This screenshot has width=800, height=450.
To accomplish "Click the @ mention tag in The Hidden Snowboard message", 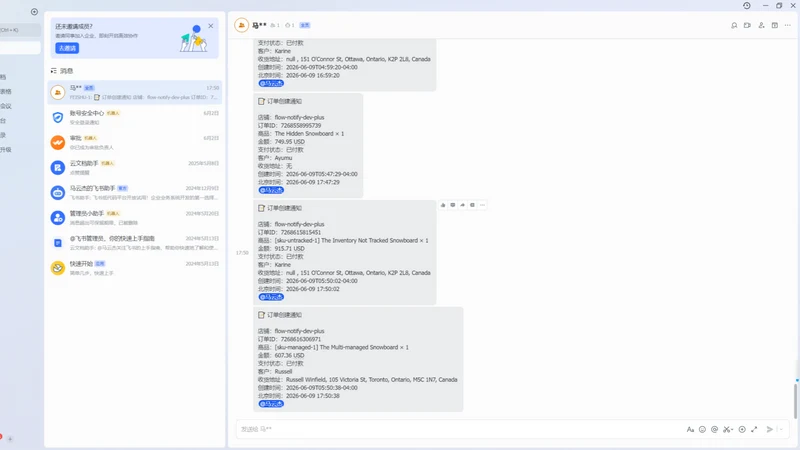I will pos(271,190).
